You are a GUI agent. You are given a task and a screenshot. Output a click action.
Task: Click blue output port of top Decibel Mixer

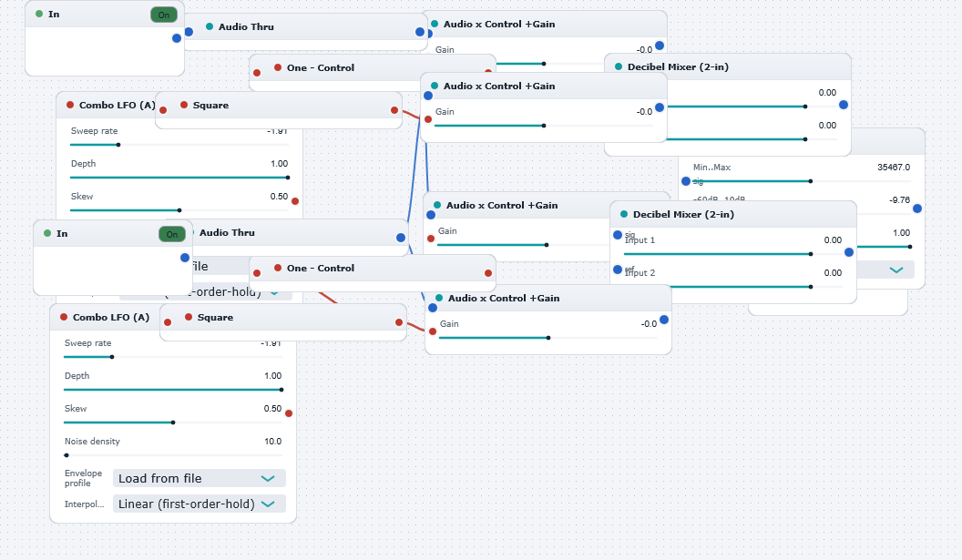844,105
